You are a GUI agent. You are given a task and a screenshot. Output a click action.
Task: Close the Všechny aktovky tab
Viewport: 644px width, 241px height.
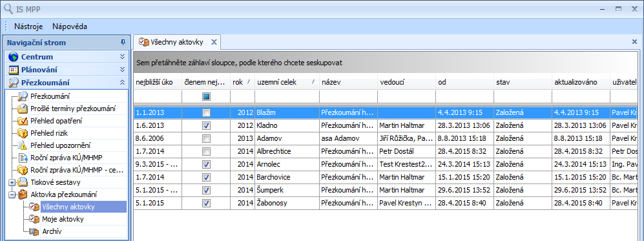point(213,42)
